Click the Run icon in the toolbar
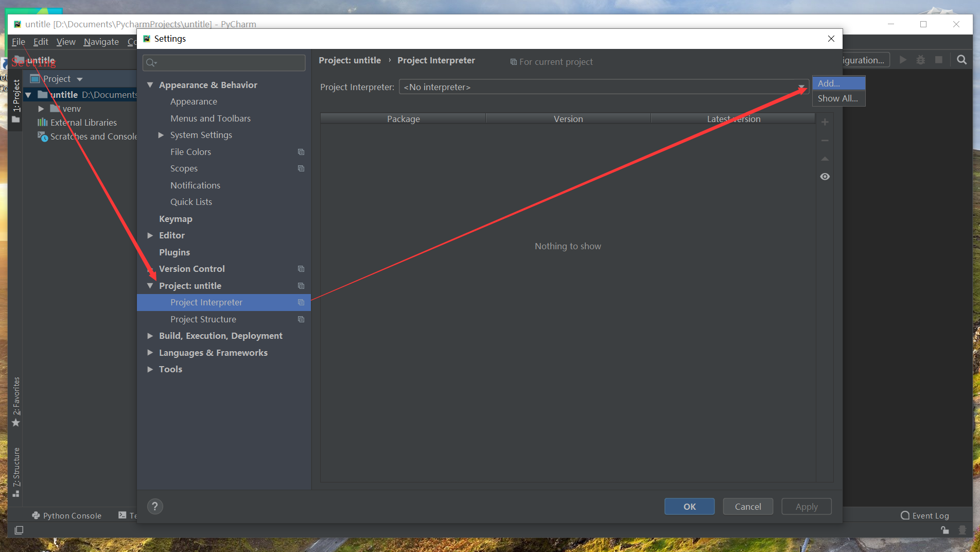The image size is (980, 552). pos(903,59)
